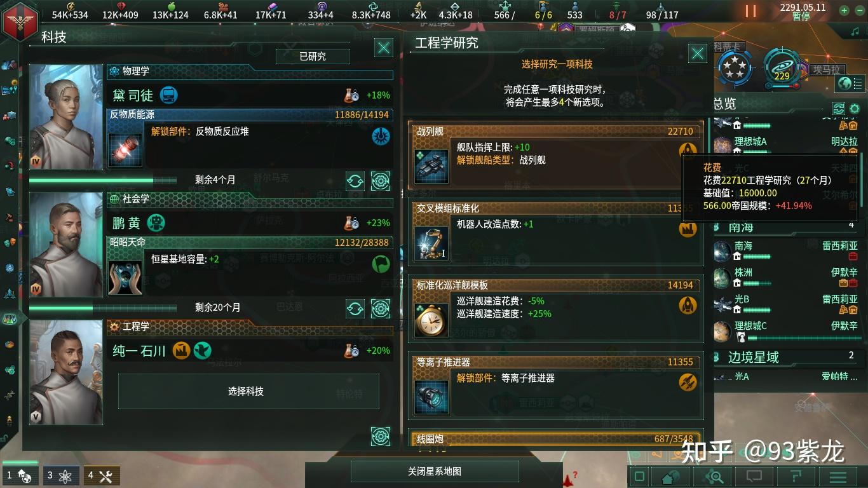Click 关闭星系地图 button

click(435, 471)
